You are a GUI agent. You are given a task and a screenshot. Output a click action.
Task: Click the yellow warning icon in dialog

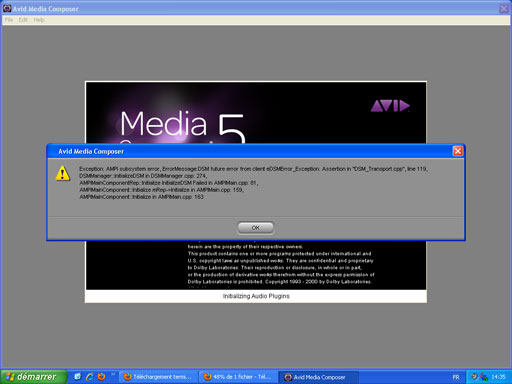click(63, 173)
